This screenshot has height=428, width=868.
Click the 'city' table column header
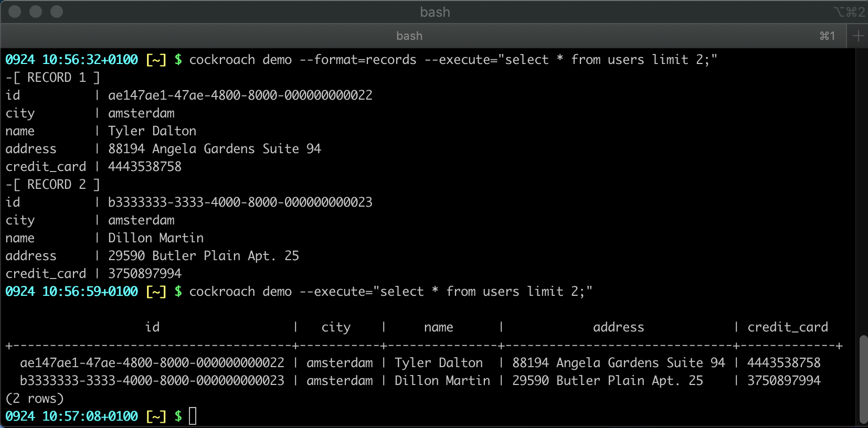tap(336, 327)
